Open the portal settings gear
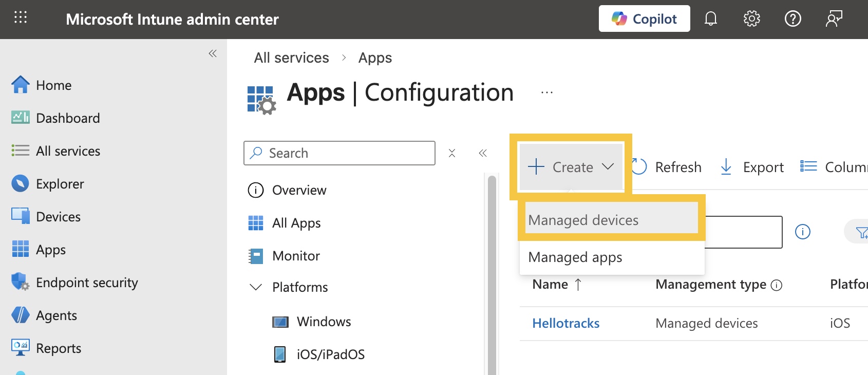This screenshot has height=375, width=868. click(751, 19)
